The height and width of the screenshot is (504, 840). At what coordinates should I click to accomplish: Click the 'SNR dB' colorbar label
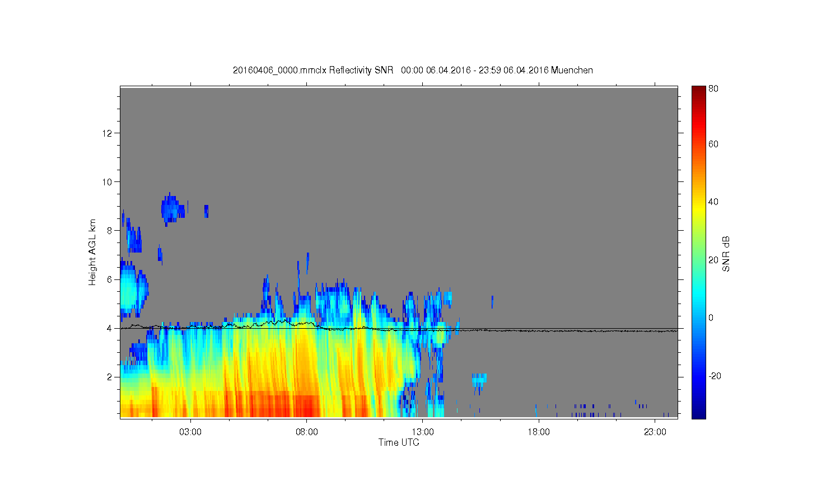[x=726, y=254]
